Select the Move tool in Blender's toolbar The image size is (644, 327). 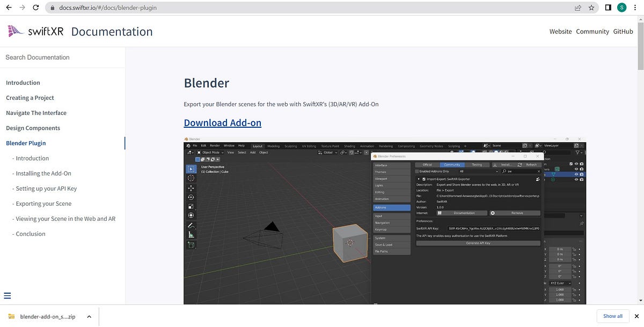(191, 188)
